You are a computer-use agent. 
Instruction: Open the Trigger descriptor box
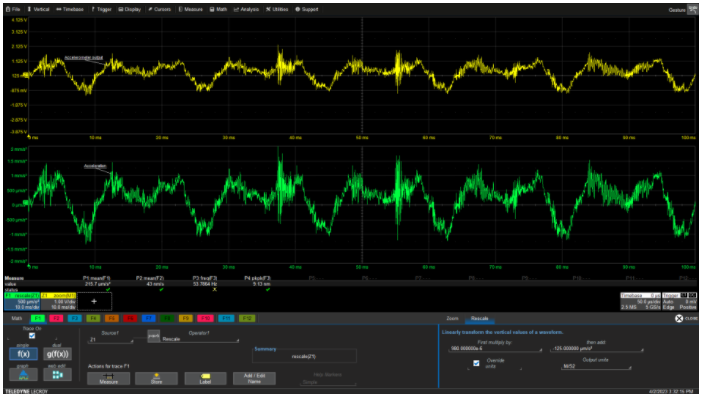point(679,301)
